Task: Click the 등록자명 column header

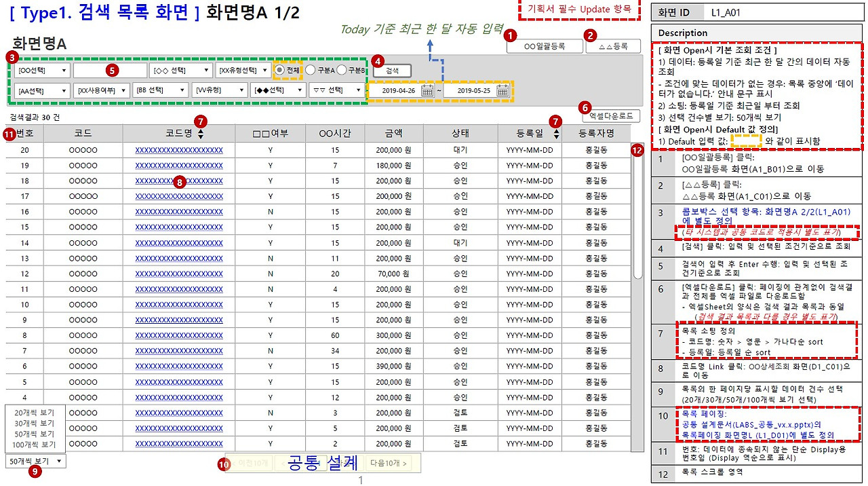Action: coord(596,134)
